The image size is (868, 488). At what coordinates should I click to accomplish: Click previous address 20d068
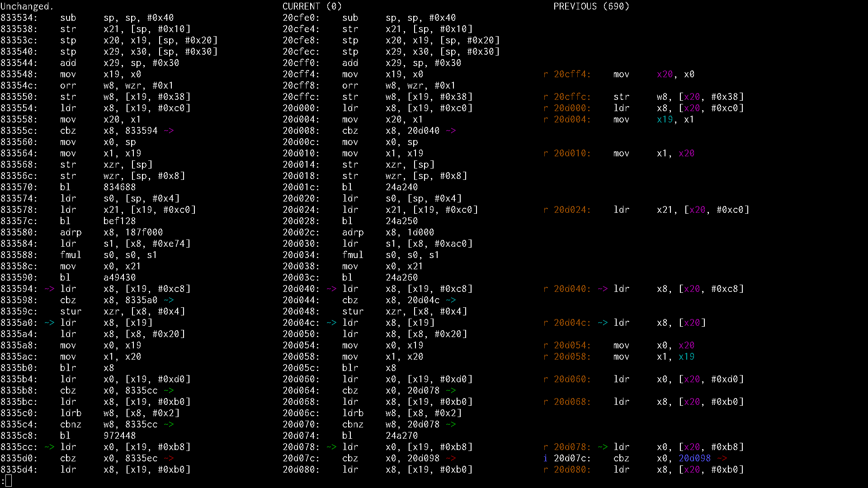pos(572,402)
